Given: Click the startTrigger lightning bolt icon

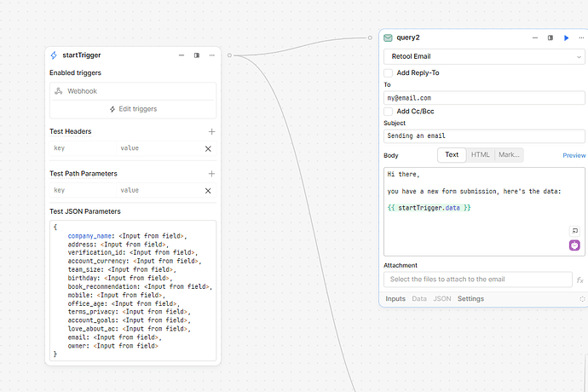Looking at the screenshot, I should coord(54,55).
